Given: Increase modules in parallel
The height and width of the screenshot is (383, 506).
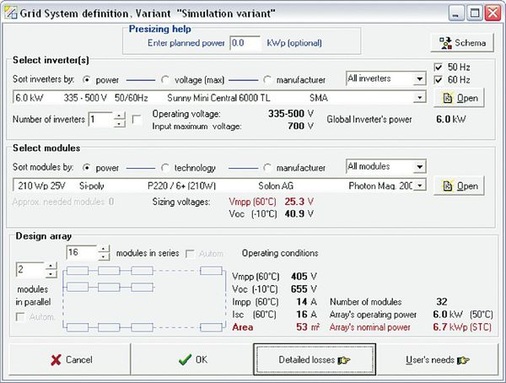Looking at the screenshot, I should [x=51, y=266].
